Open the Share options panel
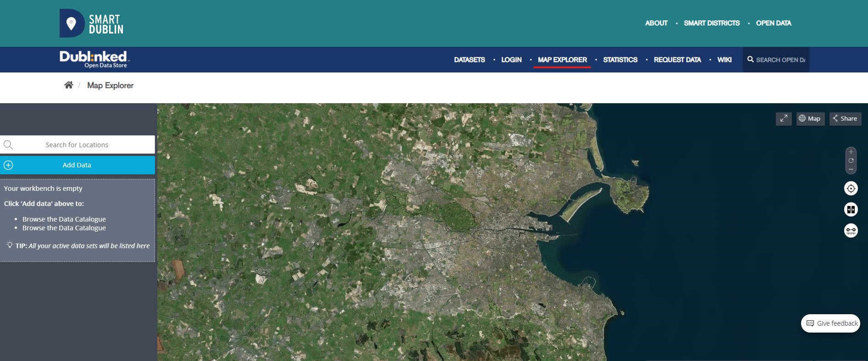Image resolution: width=868 pixels, height=361 pixels. (845, 119)
